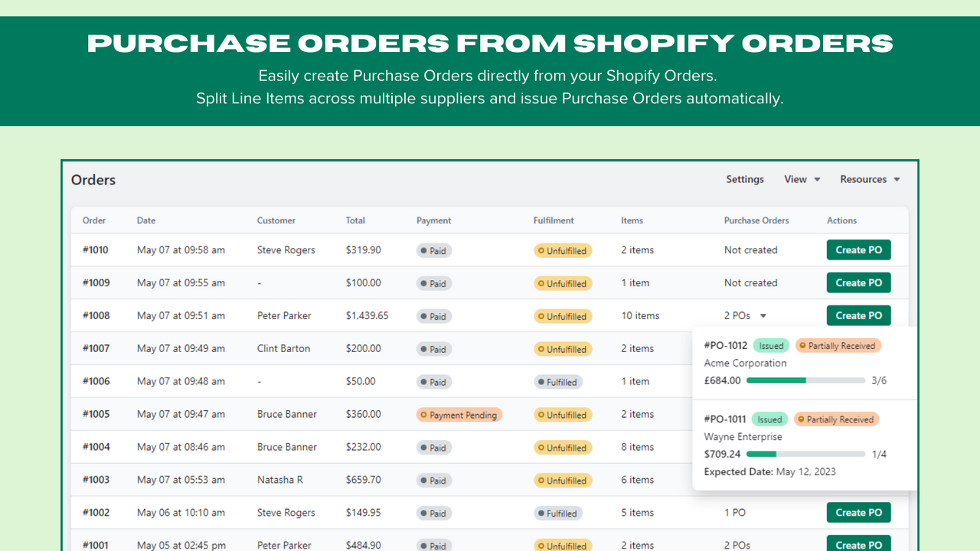Image resolution: width=980 pixels, height=551 pixels.
Task: Open the View dropdown
Action: pos(802,179)
